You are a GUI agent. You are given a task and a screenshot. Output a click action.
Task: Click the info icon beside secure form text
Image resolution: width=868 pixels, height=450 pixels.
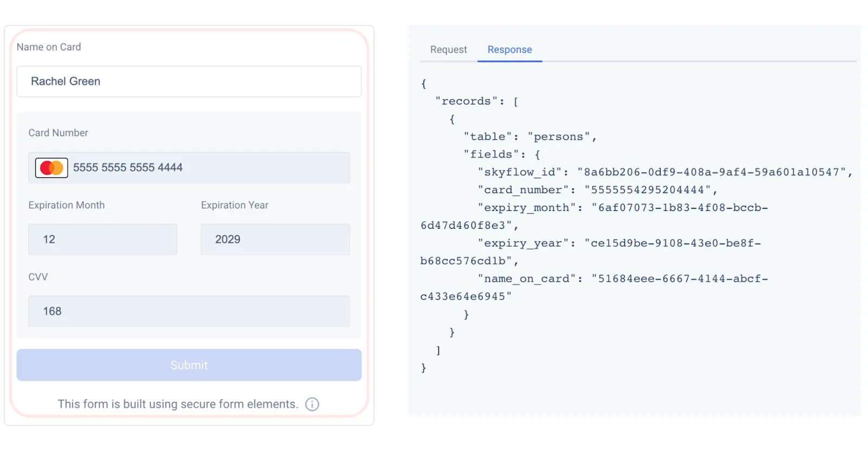[312, 404]
